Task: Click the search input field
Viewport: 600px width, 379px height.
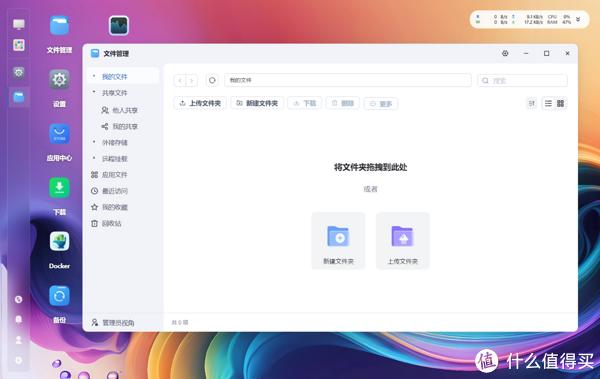Action: (x=523, y=80)
